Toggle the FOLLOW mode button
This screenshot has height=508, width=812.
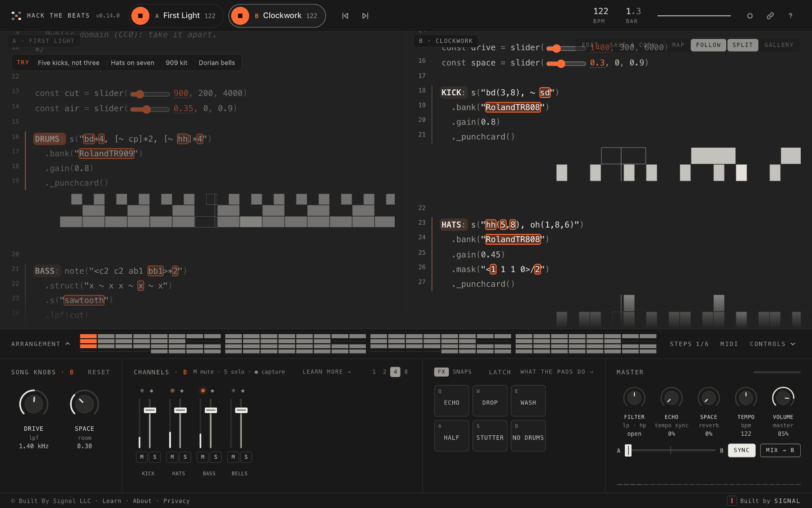click(708, 45)
